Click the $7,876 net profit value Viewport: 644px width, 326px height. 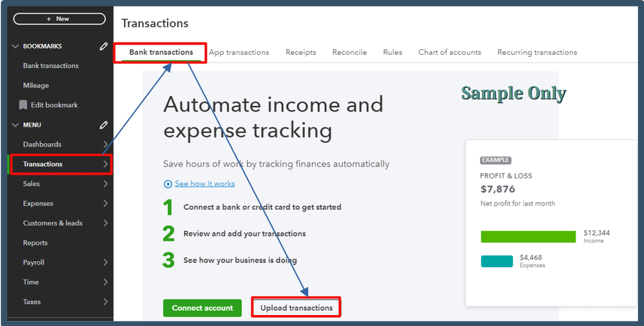pos(498,189)
